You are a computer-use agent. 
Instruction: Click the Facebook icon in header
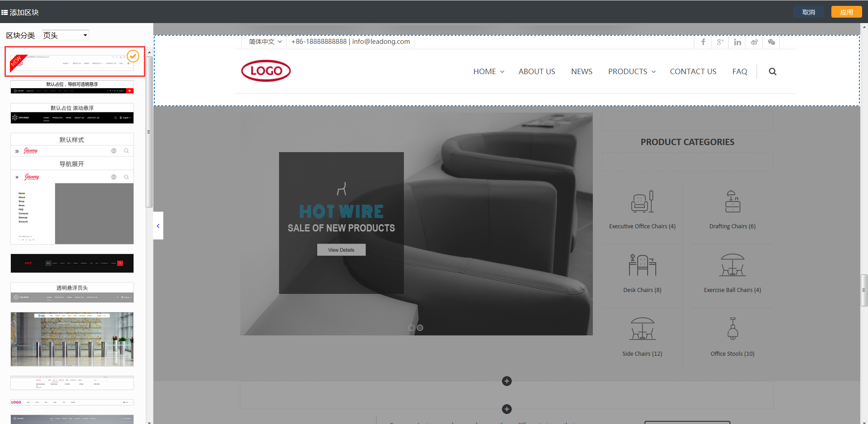click(703, 42)
